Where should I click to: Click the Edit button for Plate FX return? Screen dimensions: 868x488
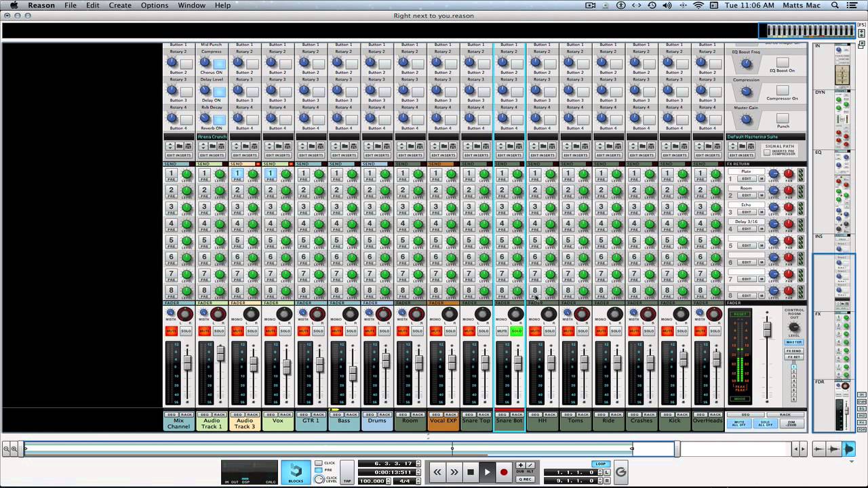(x=747, y=178)
